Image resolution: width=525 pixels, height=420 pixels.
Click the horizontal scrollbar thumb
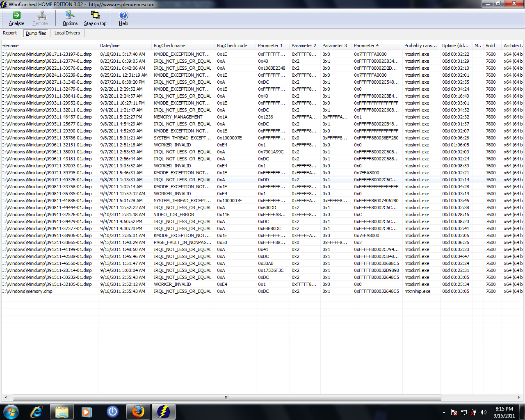[x=227, y=397]
